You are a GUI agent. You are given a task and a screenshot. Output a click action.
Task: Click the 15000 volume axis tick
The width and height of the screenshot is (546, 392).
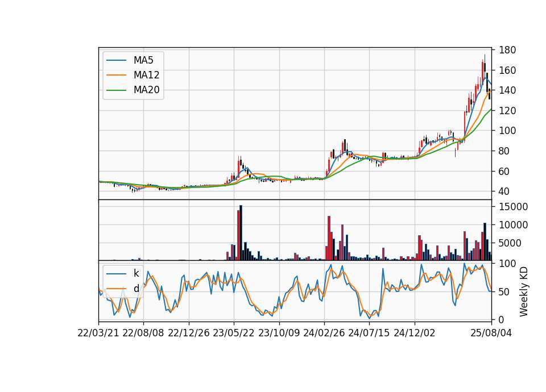click(513, 207)
